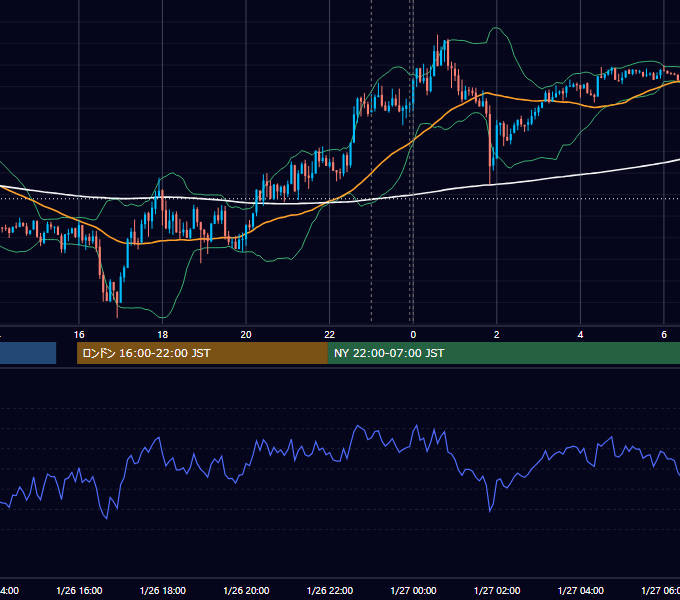Click the 1/27 02:00 date label
The width and height of the screenshot is (680, 600).
497,590
